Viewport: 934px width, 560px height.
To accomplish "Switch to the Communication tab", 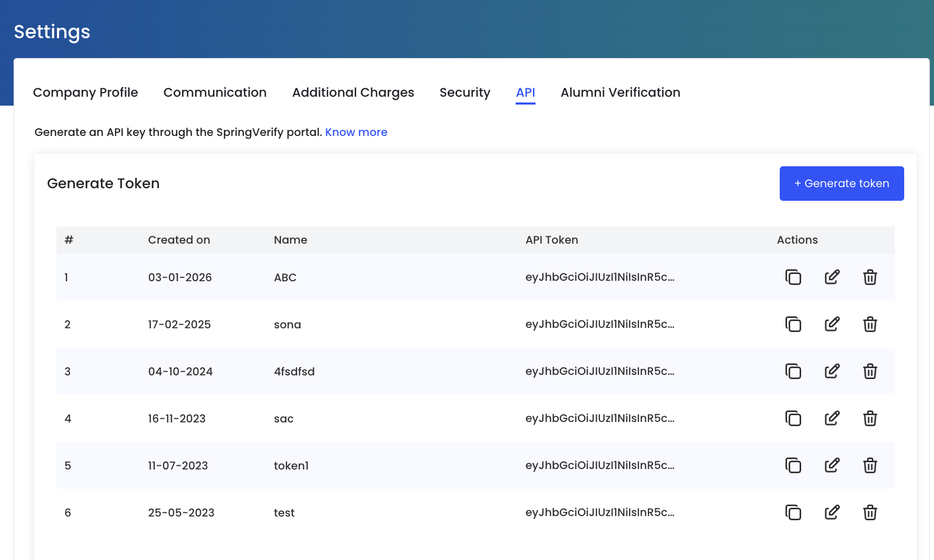I will (215, 93).
